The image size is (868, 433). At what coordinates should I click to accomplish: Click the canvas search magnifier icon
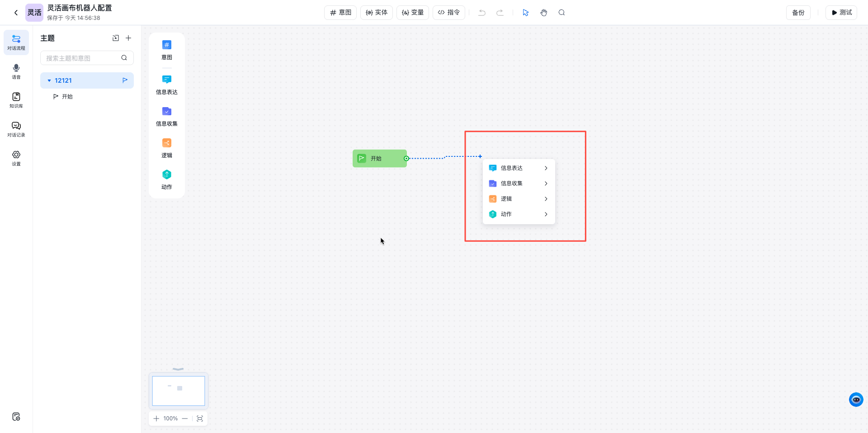coord(561,13)
